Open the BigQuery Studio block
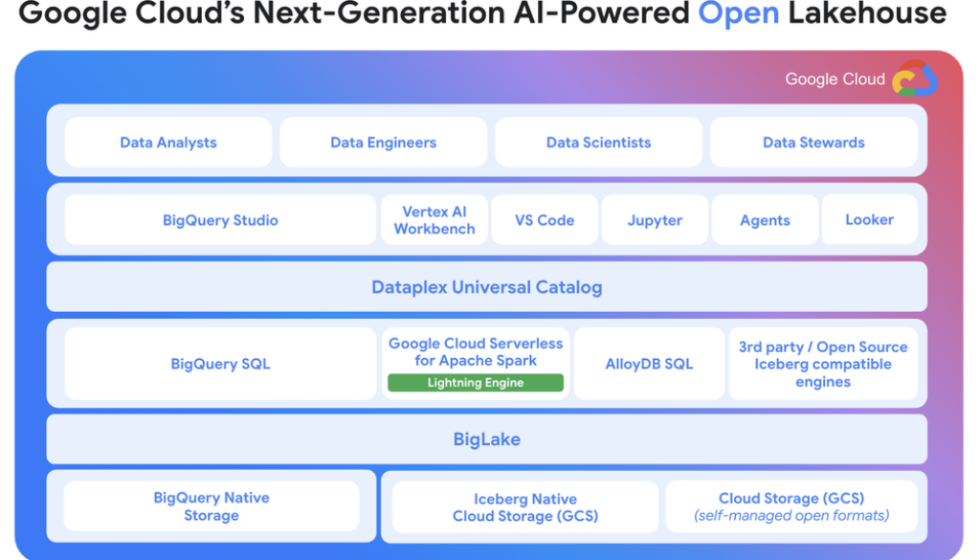The image size is (980, 560). point(220,220)
